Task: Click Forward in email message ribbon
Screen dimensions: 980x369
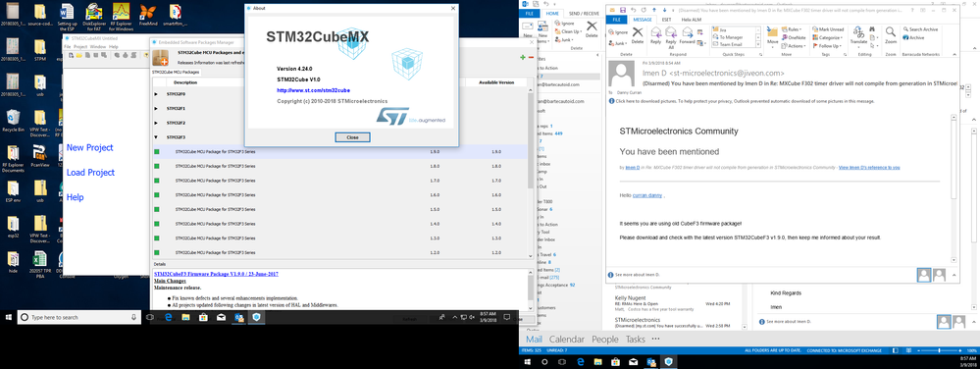Action: (687, 36)
